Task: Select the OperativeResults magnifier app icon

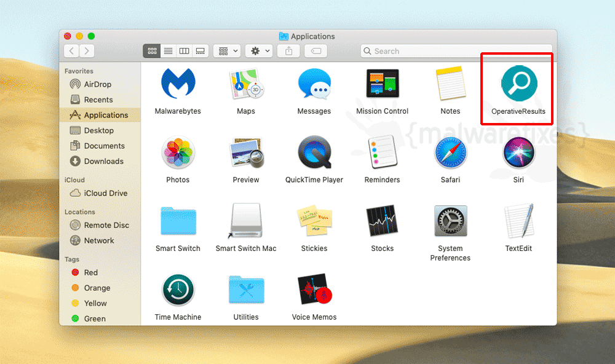Action: tap(518, 83)
